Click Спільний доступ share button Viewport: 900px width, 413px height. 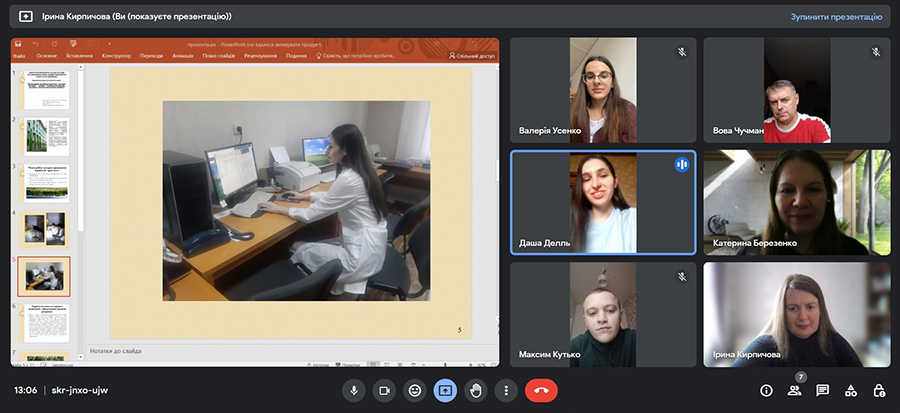click(472, 56)
